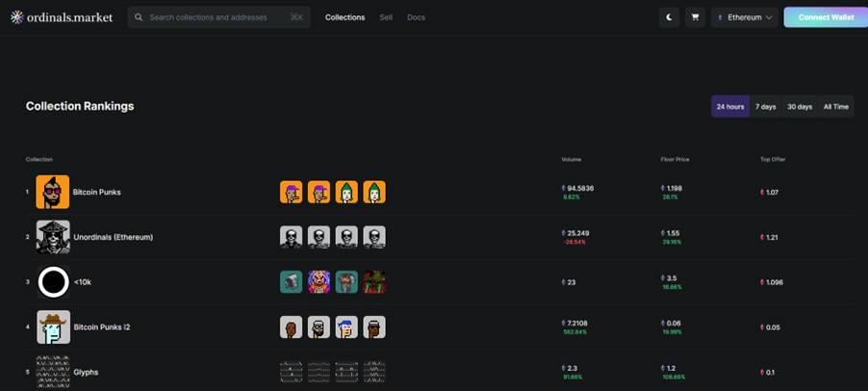Click the Unordinals (Ethereum) name
Screen dimensions: 868x391
(114, 237)
